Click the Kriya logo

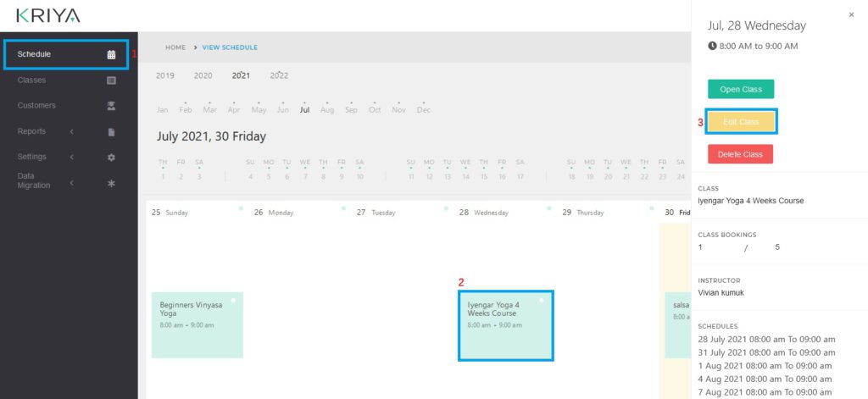(x=48, y=15)
